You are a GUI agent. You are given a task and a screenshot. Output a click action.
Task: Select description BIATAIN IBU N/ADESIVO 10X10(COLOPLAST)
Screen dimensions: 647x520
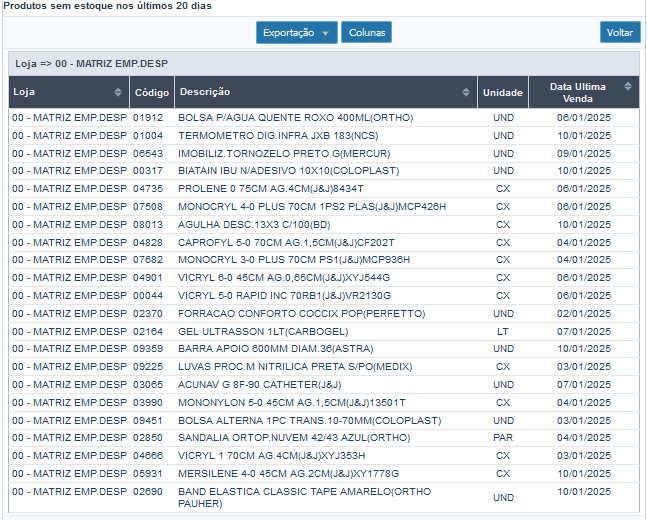(x=288, y=171)
